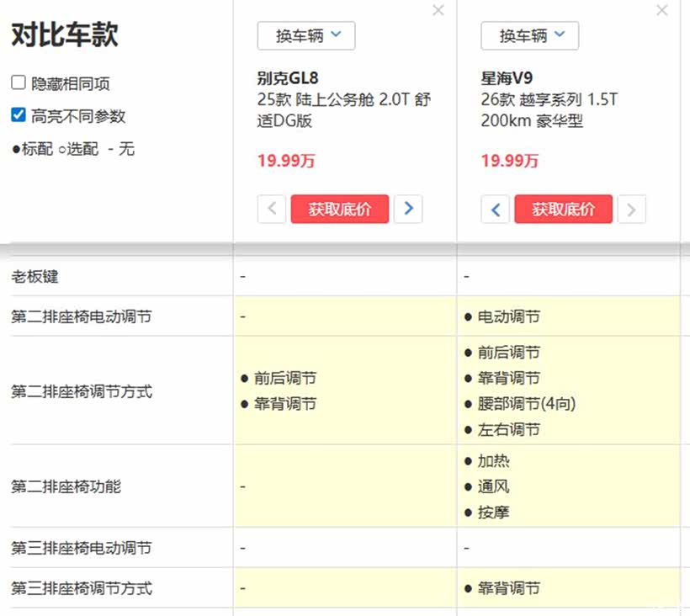Enable the 隐藏相同项 checkbox
This screenshot has width=690, height=616.
(x=19, y=83)
